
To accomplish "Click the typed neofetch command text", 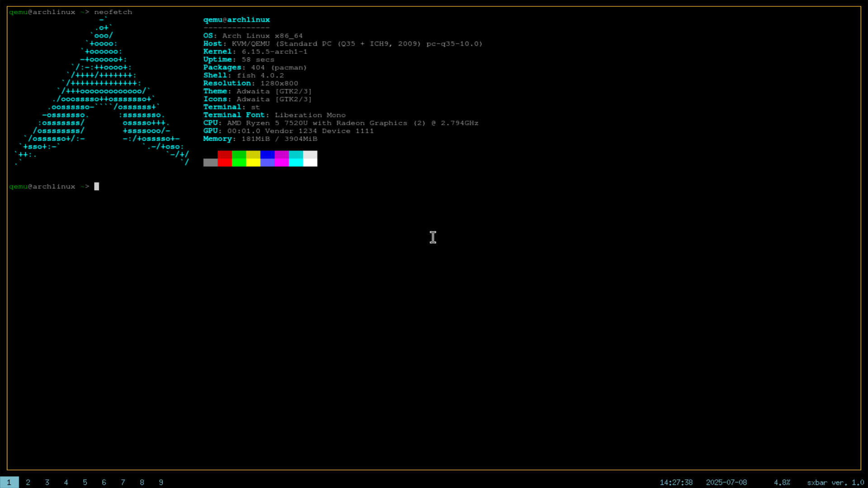I will point(113,12).
